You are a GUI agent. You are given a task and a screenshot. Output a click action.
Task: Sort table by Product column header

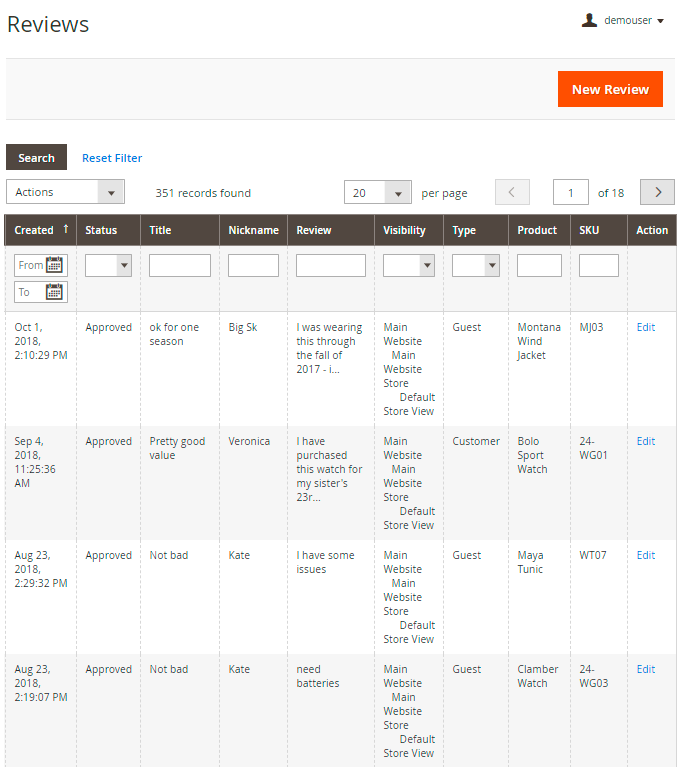tap(537, 230)
